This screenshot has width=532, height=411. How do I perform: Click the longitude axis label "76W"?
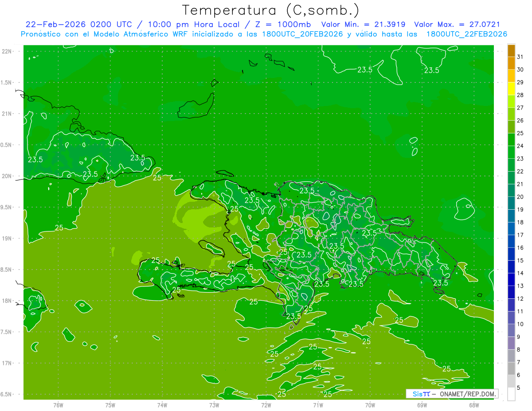click(58, 405)
